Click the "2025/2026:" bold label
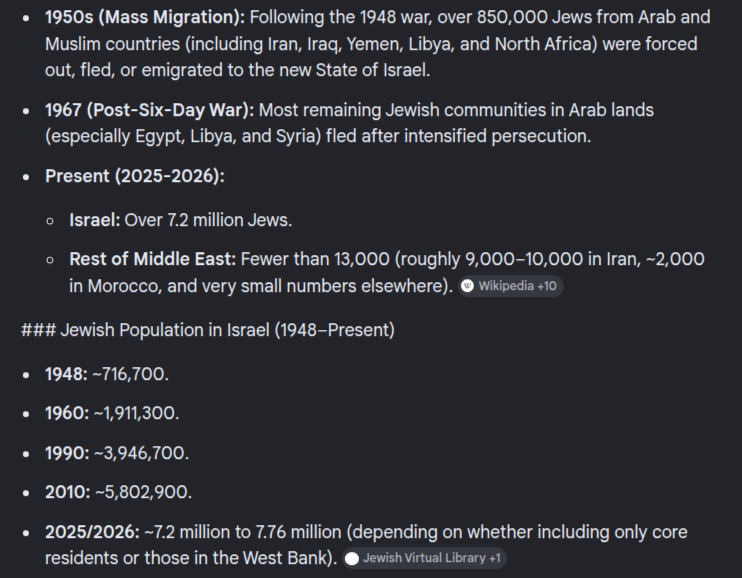Image resolution: width=742 pixels, height=578 pixels. [x=92, y=532]
